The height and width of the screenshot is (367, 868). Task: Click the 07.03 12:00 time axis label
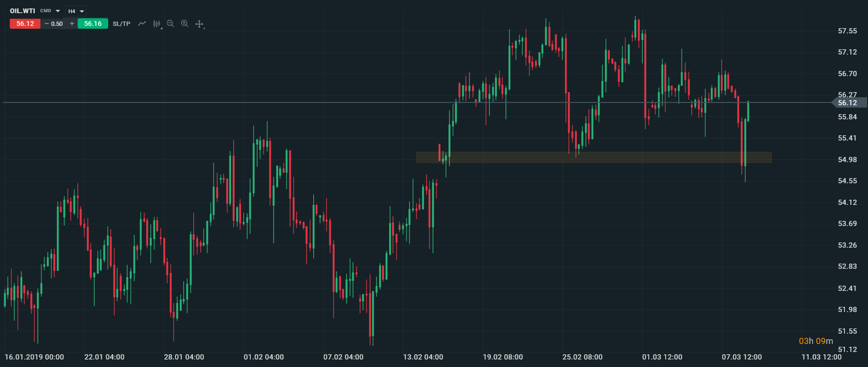(742, 357)
